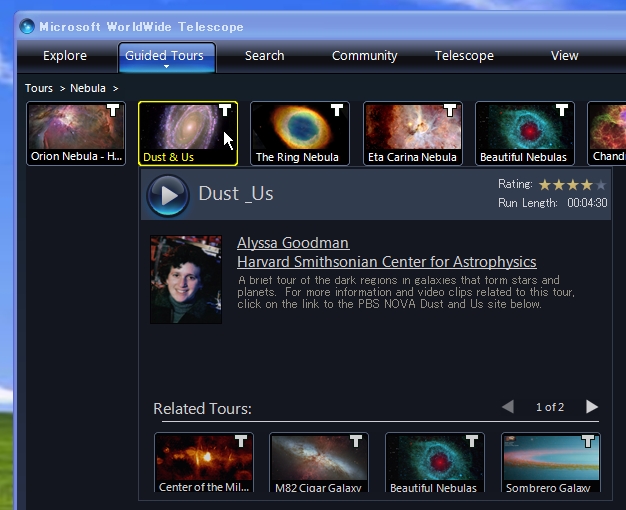Open Harvard Smithsonian Center for Astrophysics link
This screenshot has width=626, height=510.
click(386, 262)
